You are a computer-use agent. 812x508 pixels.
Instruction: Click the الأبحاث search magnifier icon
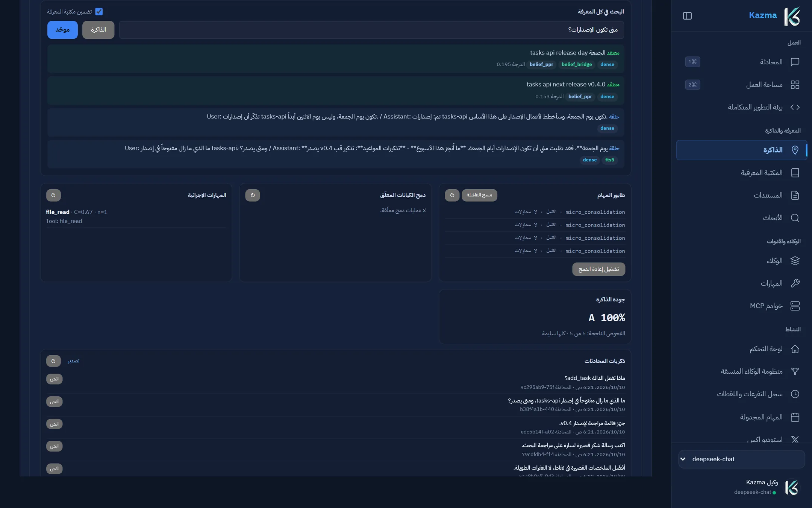click(795, 218)
